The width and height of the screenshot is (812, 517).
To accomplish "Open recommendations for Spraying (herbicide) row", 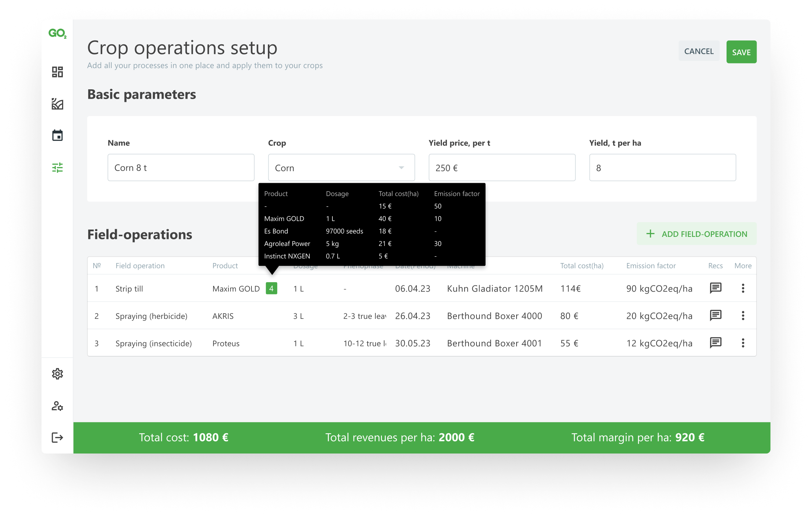I will point(715,315).
